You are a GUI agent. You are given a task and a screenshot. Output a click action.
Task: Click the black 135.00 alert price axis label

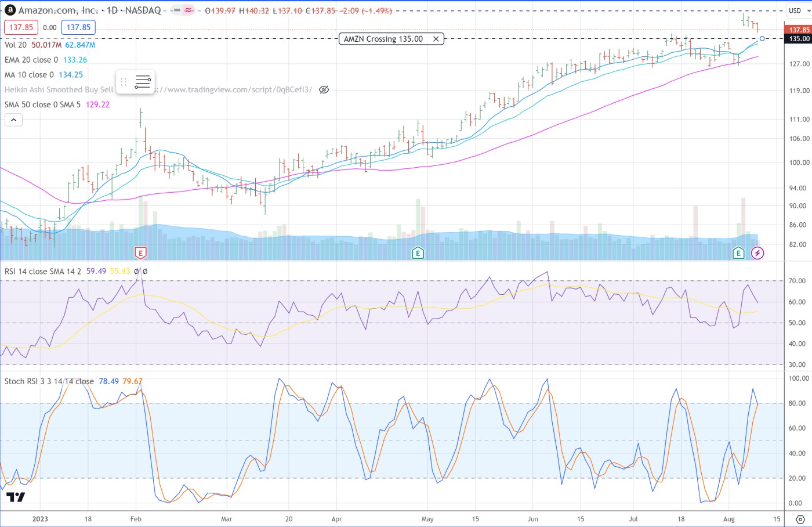click(x=799, y=39)
